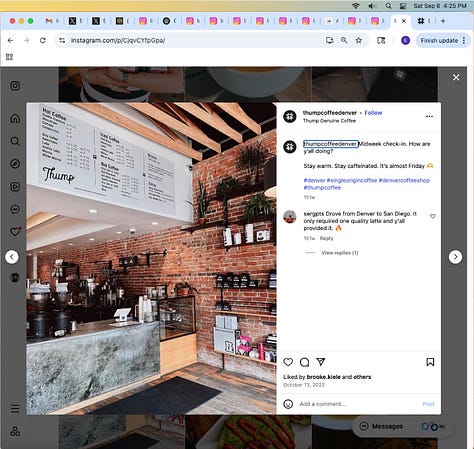Go to Instagram Home in the sidebar

[15, 118]
